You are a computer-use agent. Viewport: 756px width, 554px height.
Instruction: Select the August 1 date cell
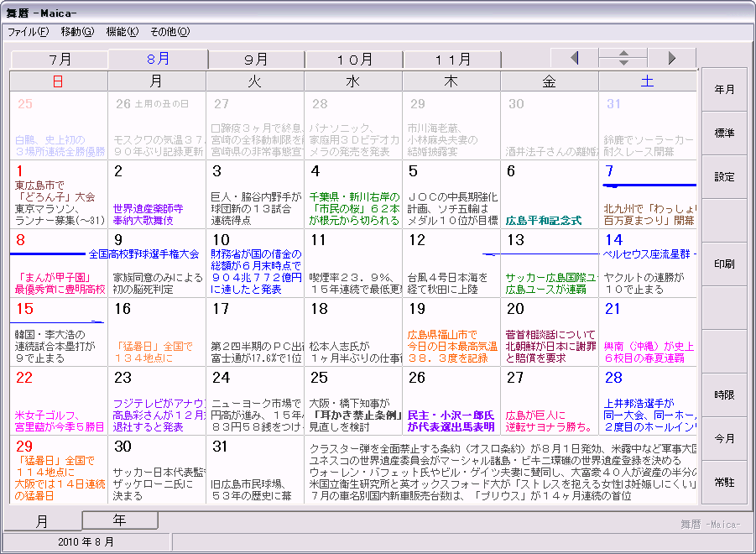point(59,194)
